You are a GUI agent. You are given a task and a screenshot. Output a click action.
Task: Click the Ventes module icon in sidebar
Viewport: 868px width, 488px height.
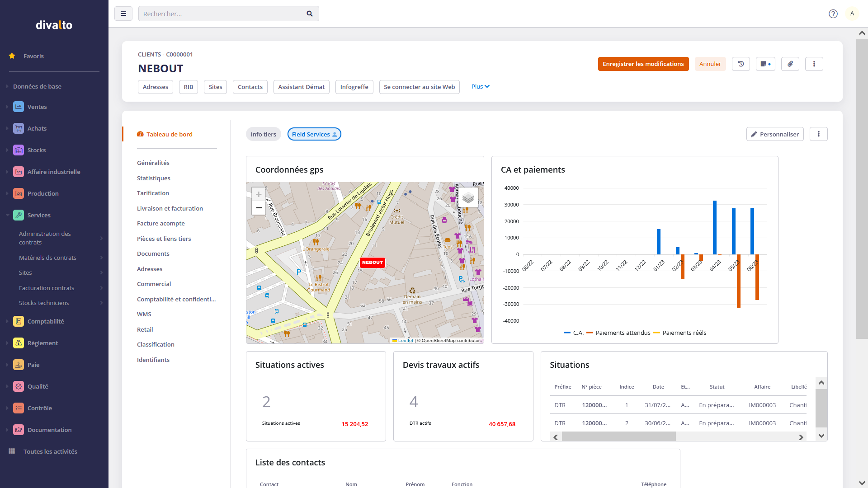pos(19,107)
